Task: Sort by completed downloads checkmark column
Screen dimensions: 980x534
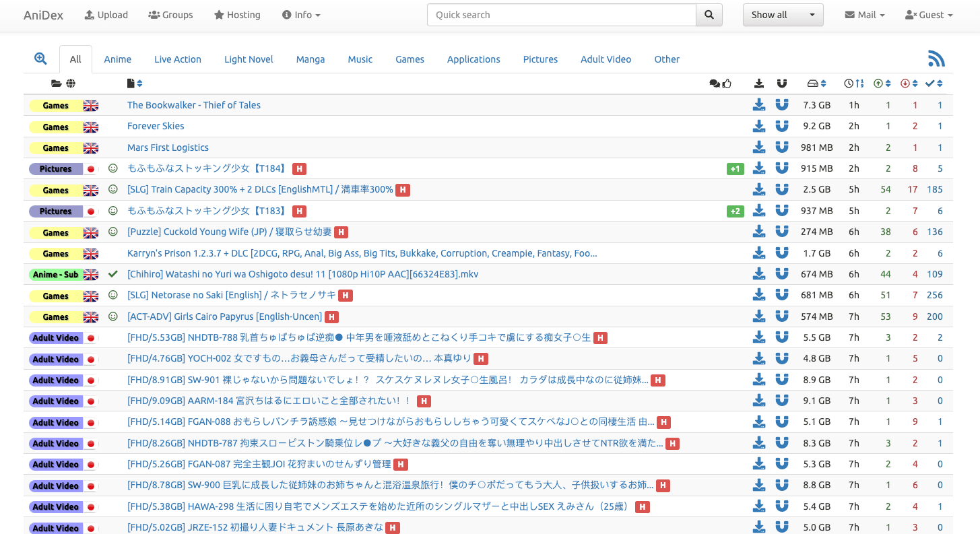Action: tap(934, 84)
